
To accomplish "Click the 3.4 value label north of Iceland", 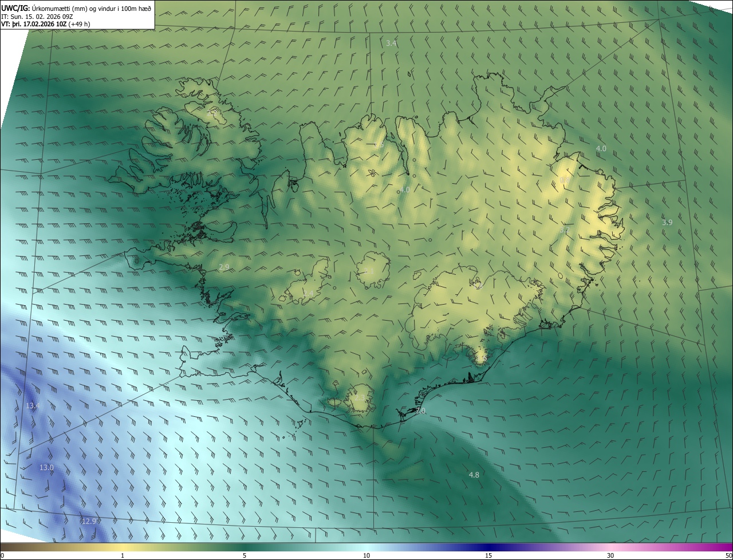I will [x=391, y=44].
